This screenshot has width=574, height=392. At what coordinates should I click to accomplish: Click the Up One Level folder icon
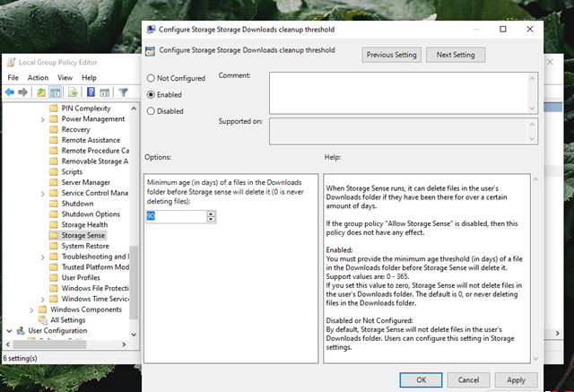(42, 92)
